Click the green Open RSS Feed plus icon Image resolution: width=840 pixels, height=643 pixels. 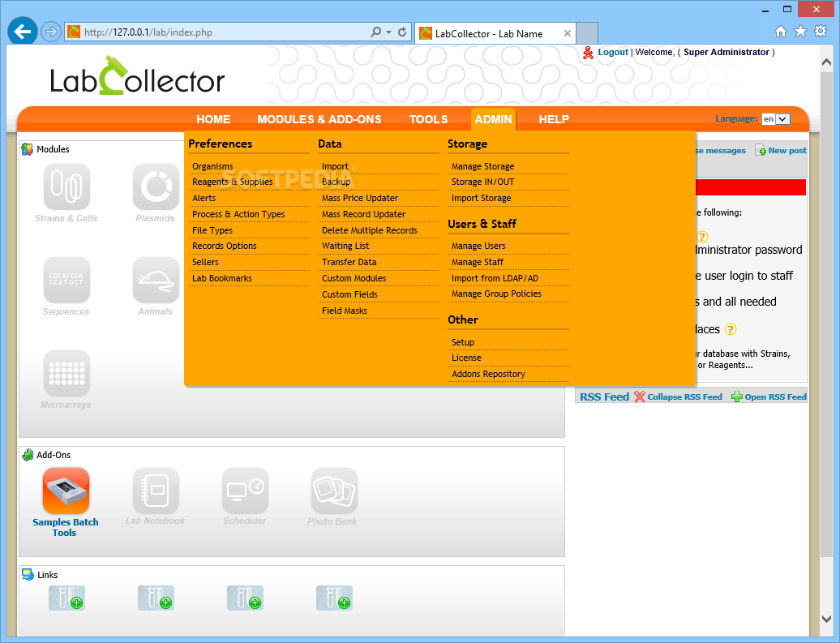point(737,397)
